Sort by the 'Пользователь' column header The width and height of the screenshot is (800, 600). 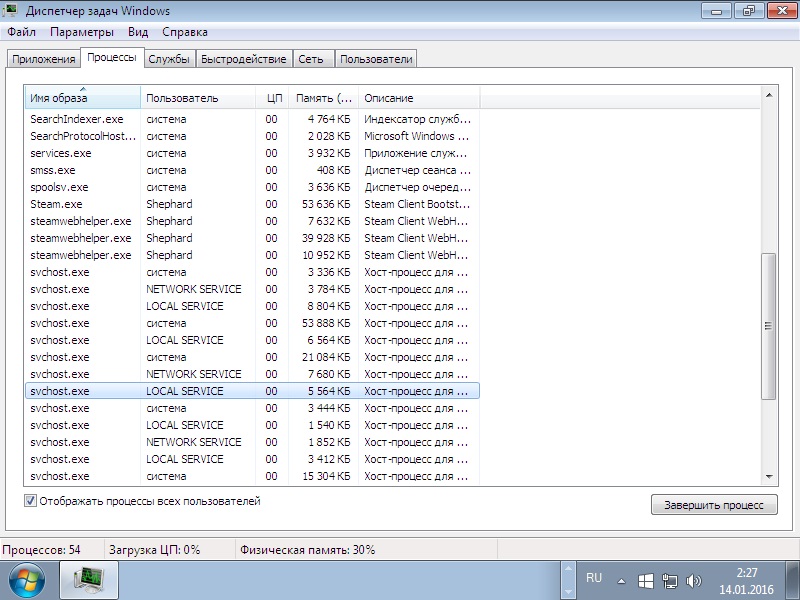pos(198,97)
